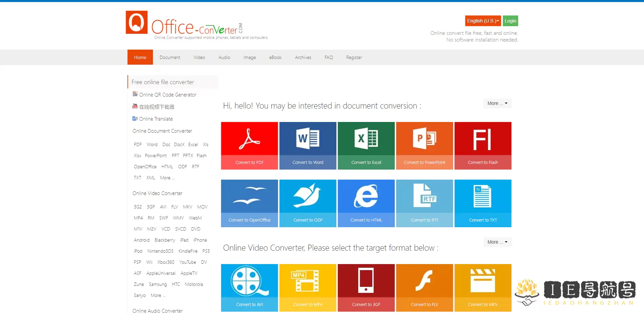Select the Convert to MKV tile
644x314 pixels.
[483, 288]
